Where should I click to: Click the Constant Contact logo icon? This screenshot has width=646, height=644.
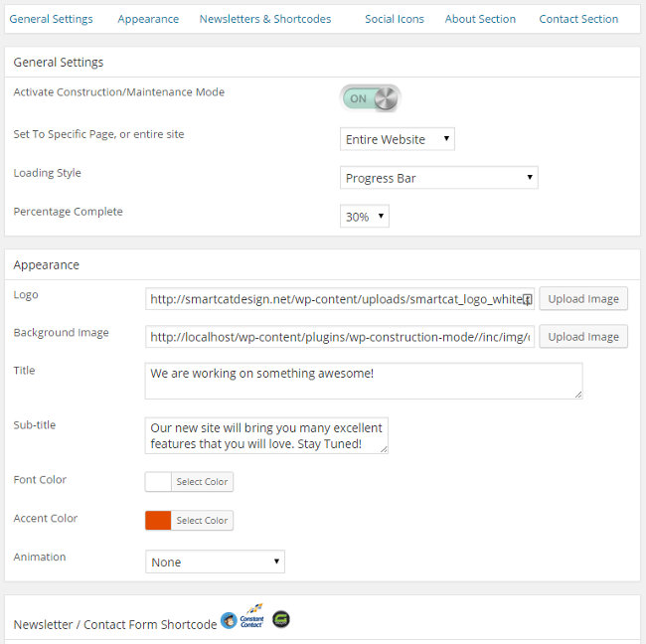click(x=251, y=616)
